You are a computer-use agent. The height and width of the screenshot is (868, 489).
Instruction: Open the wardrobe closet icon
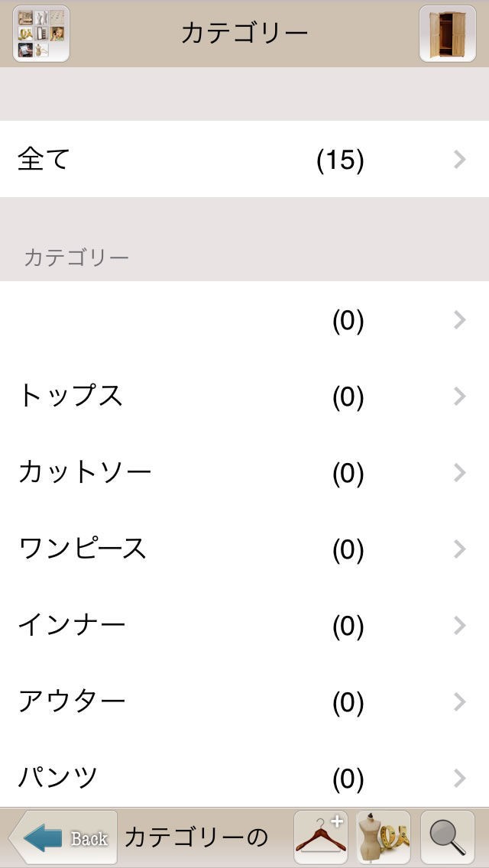(447, 34)
